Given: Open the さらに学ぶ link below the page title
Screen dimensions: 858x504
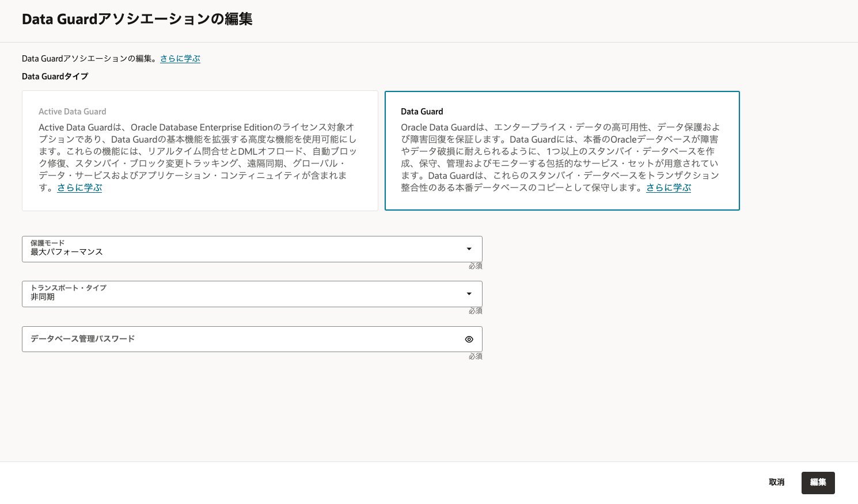Looking at the screenshot, I should click(x=180, y=59).
